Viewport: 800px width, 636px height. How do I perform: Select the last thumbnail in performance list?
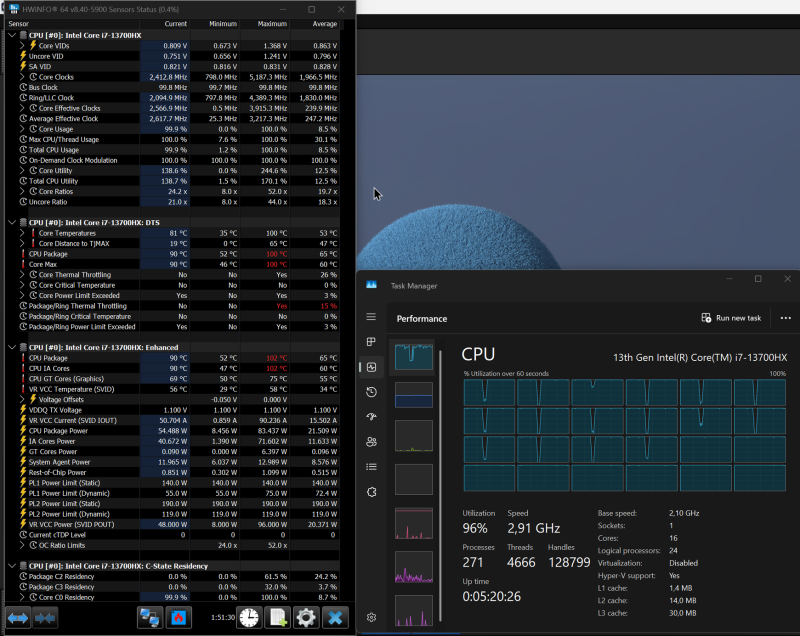tap(414, 610)
